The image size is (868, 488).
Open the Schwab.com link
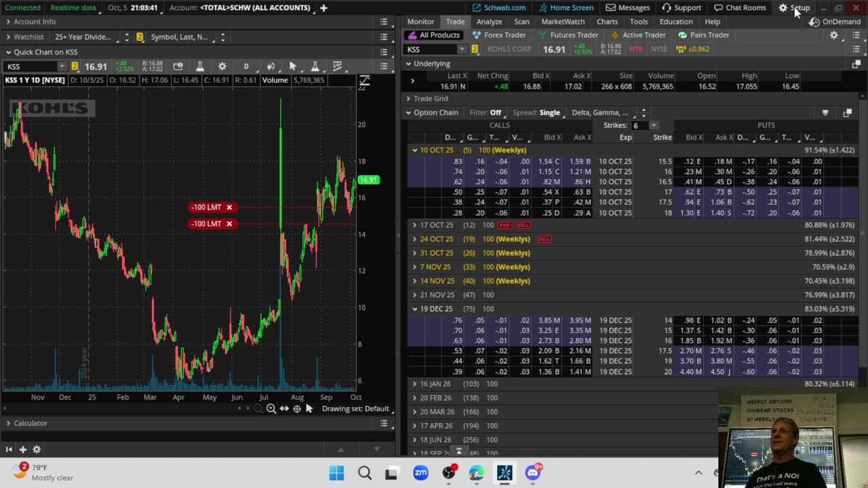coord(499,7)
